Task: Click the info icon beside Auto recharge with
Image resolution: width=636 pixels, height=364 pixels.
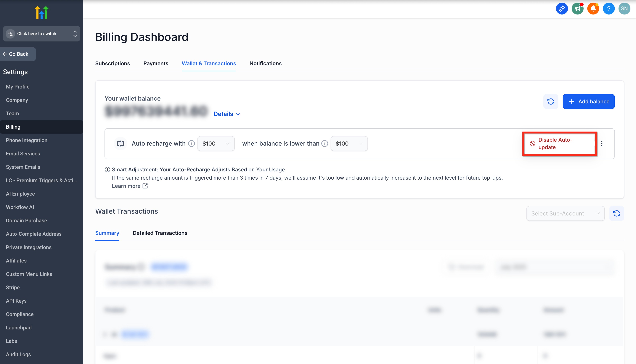Action: [192, 144]
